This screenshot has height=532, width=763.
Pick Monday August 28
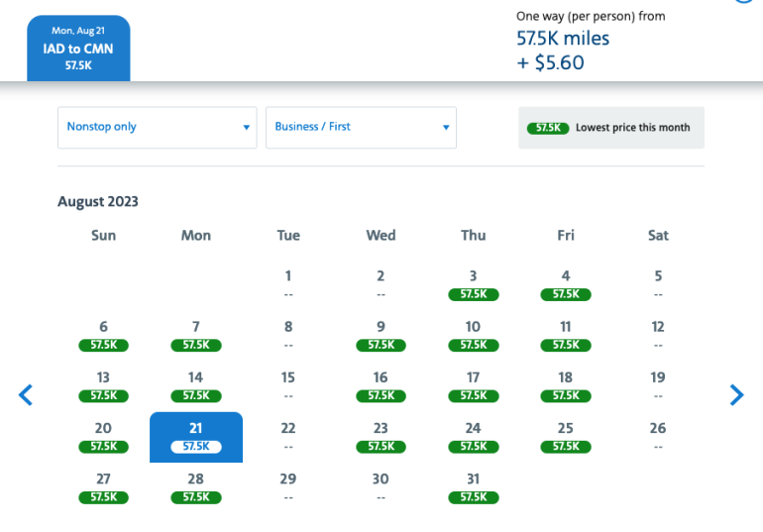click(x=195, y=487)
